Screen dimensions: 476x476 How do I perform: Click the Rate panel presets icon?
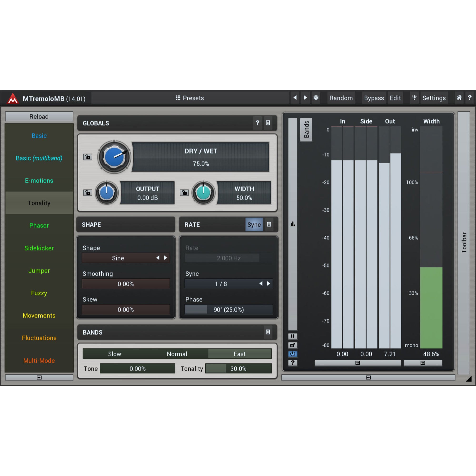click(269, 224)
